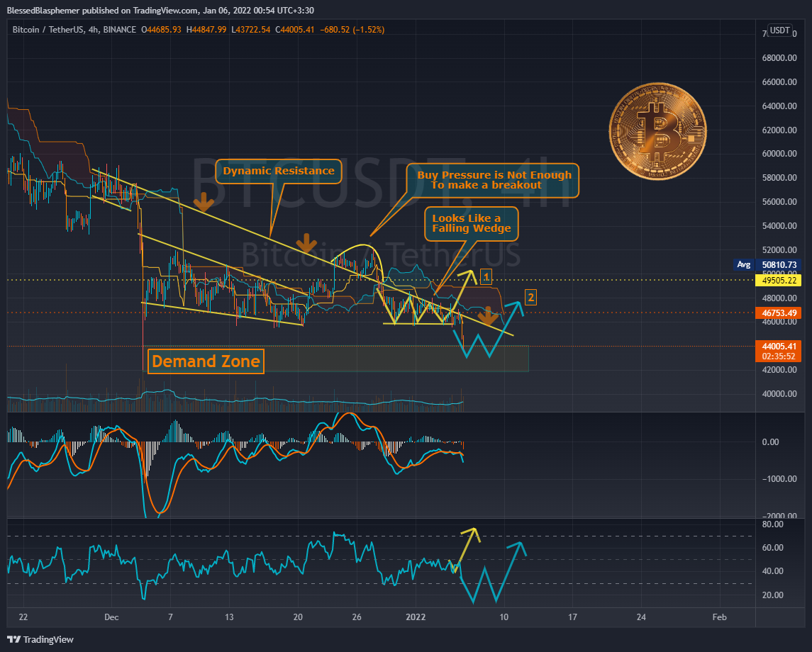Click the 62000.00 price axis label

pyautogui.click(x=779, y=130)
